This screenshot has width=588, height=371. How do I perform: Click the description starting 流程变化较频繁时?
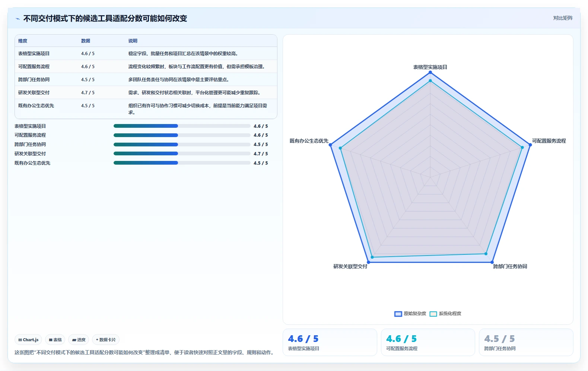pos(197,67)
